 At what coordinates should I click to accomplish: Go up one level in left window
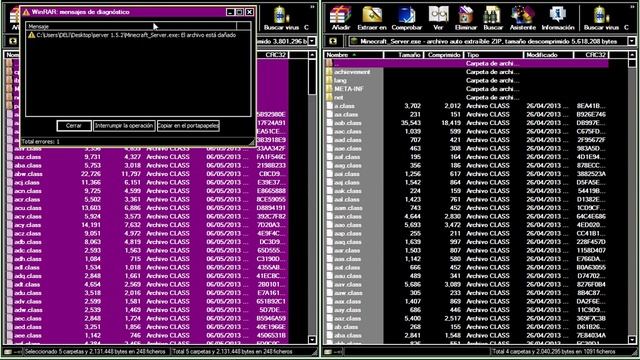13,41
